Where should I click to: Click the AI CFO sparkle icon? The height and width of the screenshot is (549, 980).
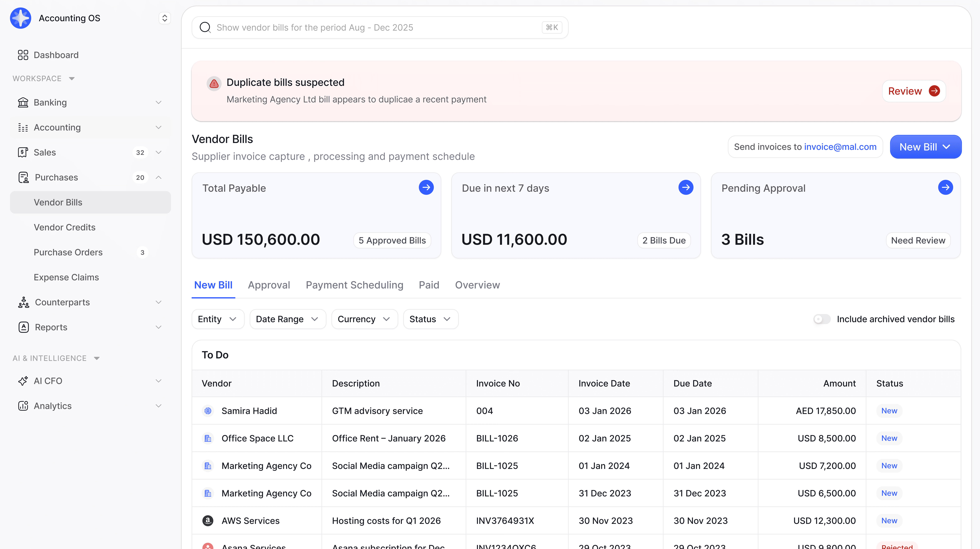23,381
